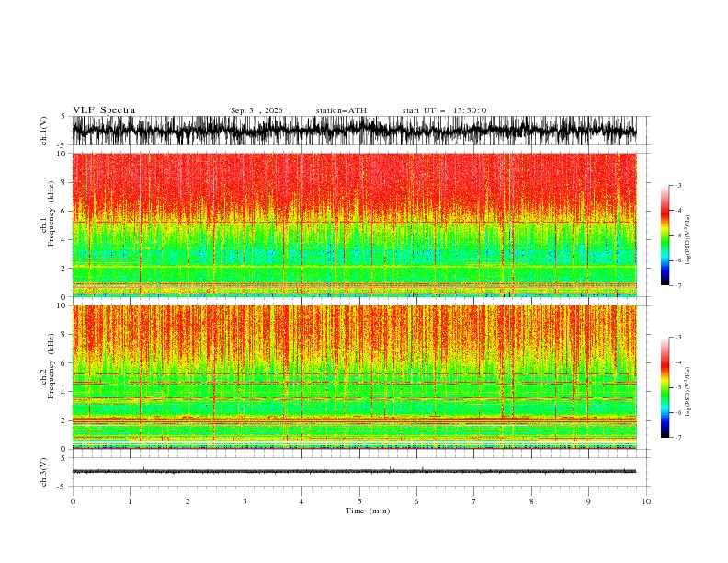Viewport: 728px width, 563px height.
Task: Click the -3 value on upper color scale
Action: tap(678, 185)
